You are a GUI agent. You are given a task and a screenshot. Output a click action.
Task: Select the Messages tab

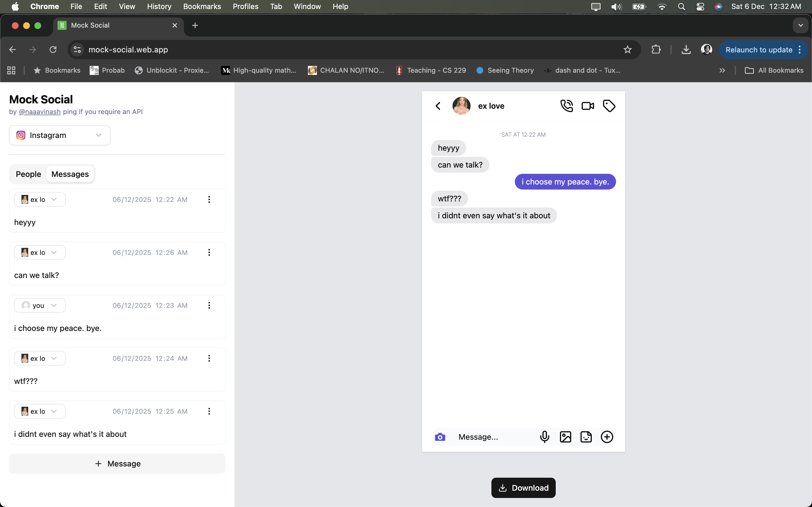pyautogui.click(x=70, y=174)
